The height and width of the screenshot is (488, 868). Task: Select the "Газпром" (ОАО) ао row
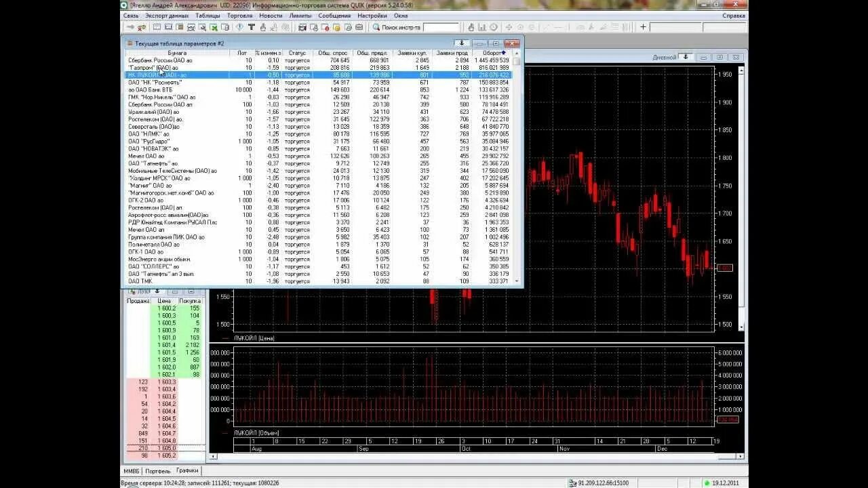tap(319, 68)
